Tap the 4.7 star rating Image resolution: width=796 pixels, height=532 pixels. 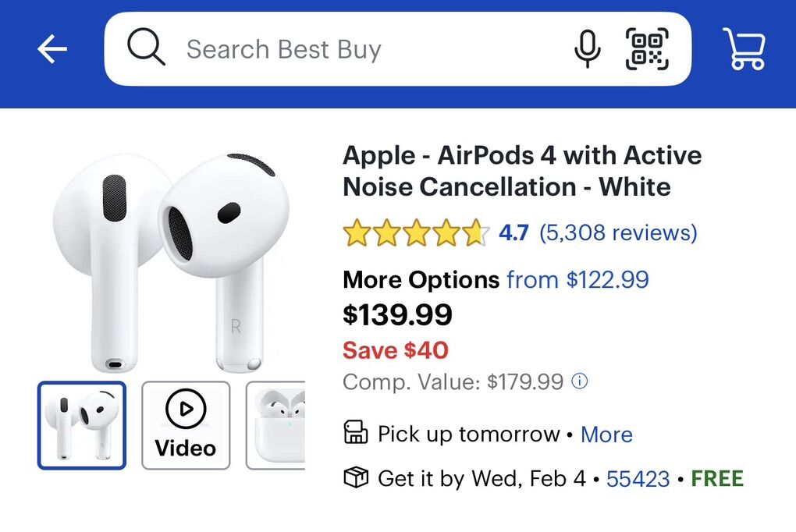[513, 232]
